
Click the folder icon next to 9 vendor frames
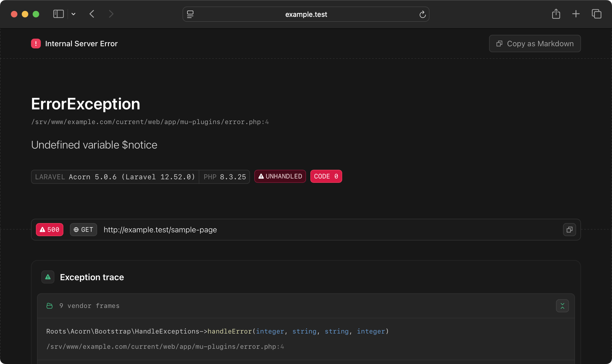50,306
